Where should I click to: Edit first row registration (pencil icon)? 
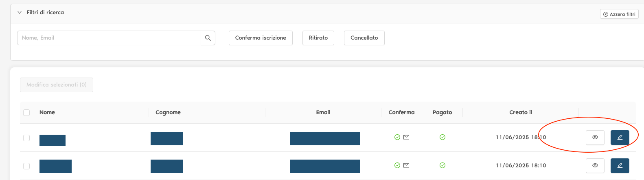coord(620,138)
